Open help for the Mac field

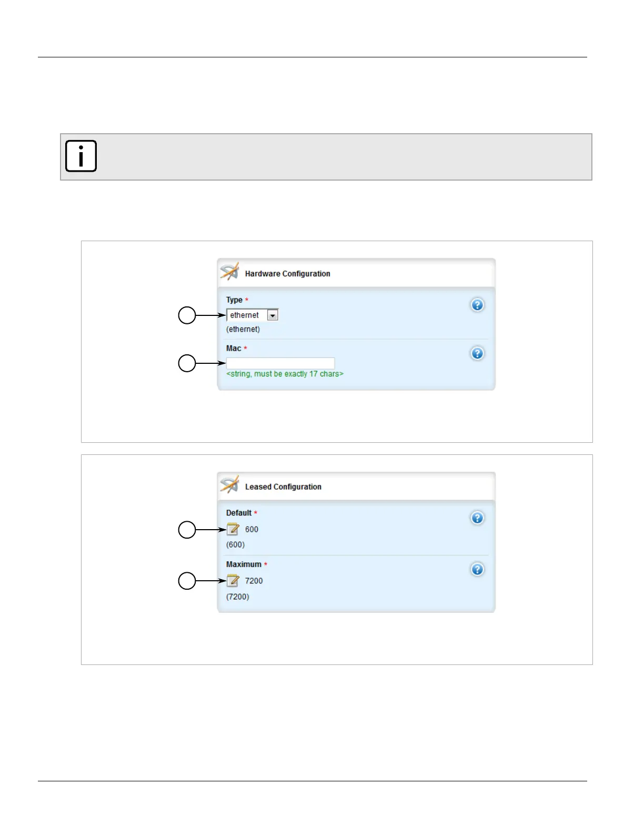pos(477,353)
